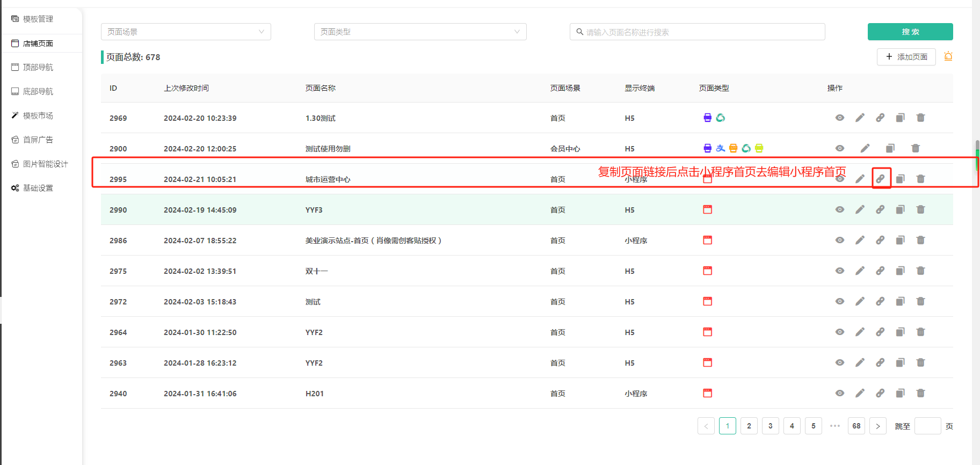The height and width of the screenshot is (465, 980).
Task: Click the 添加页面 button
Action: (906, 56)
